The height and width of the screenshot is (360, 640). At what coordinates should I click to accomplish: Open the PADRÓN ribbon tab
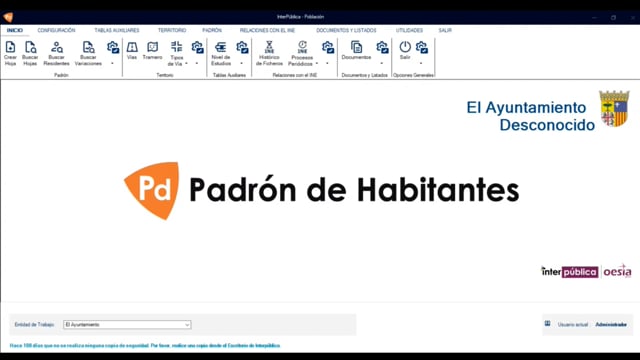(x=212, y=30)
